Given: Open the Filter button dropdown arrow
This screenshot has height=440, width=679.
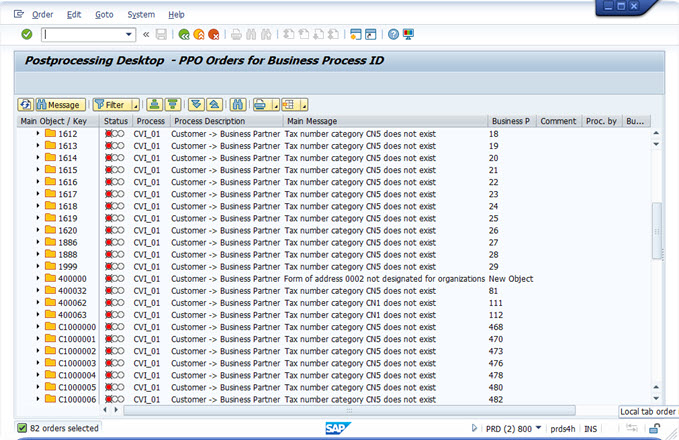Looking at the screenshot, I should pos(136,105).
